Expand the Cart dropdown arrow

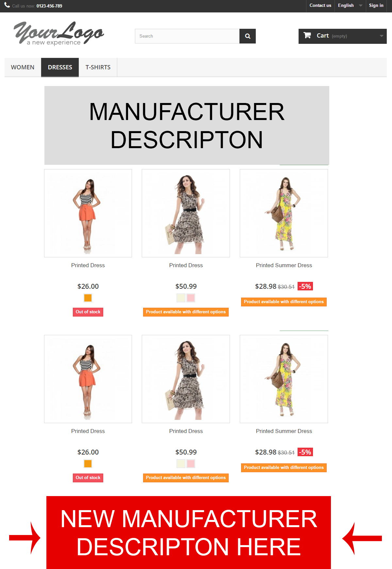381,36
